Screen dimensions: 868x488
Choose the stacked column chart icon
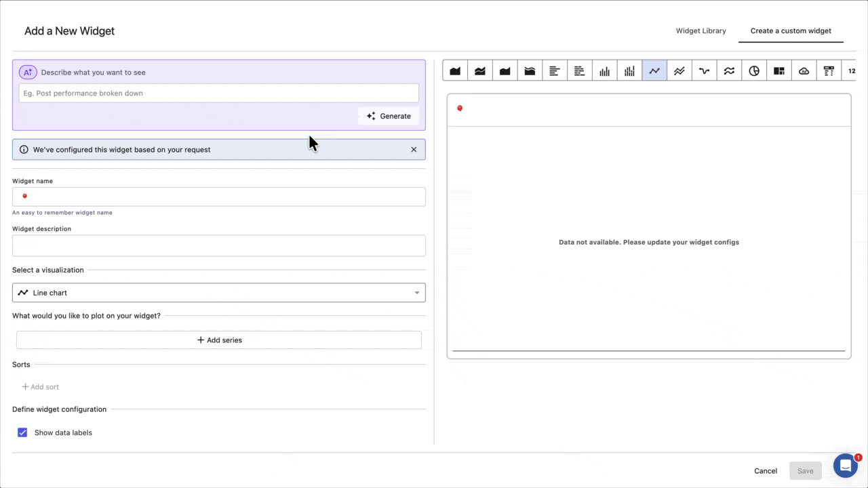point(629,70)
